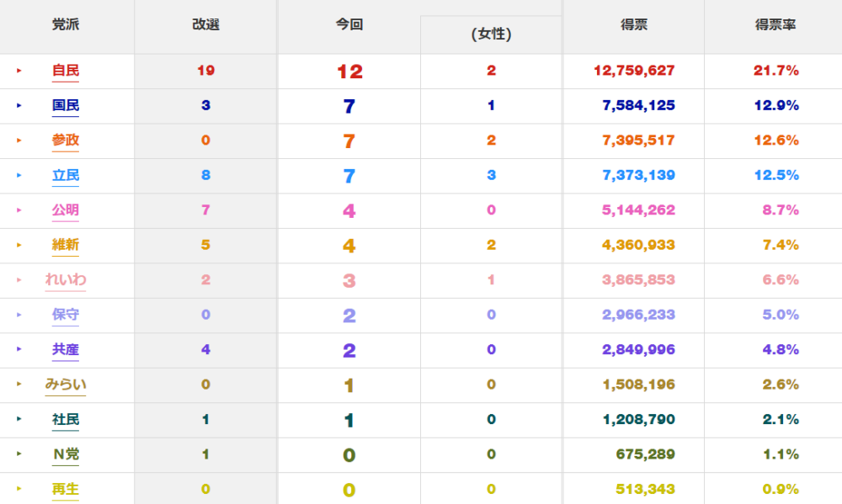Click the 5.0% vote share
This screenshot has height=504, width=842.
781,315
